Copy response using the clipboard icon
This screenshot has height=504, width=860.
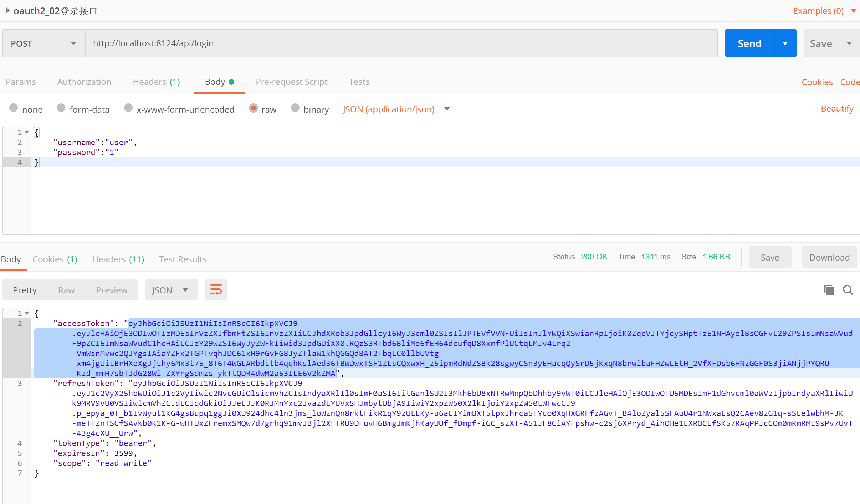pyautogui.click(x=829, y=290)
